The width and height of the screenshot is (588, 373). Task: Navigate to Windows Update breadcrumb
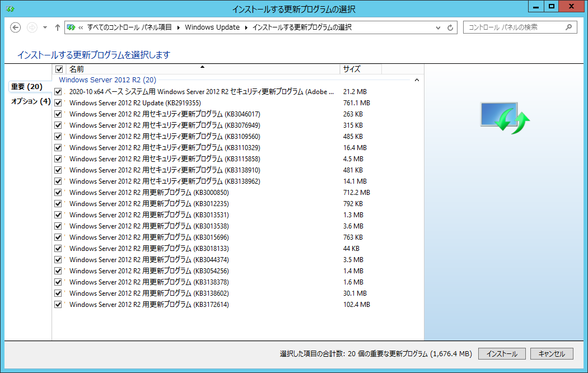[212, 27]
